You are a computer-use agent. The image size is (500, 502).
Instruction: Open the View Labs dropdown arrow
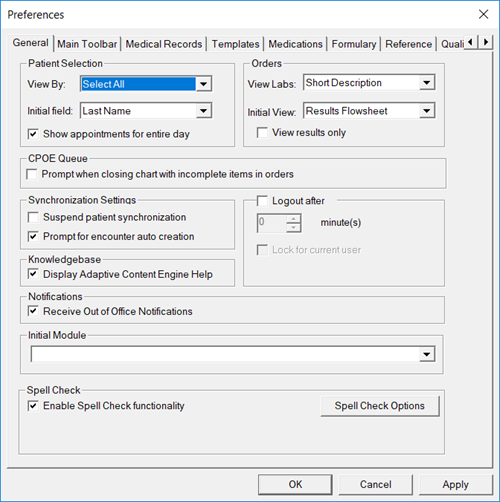(427, 83)
